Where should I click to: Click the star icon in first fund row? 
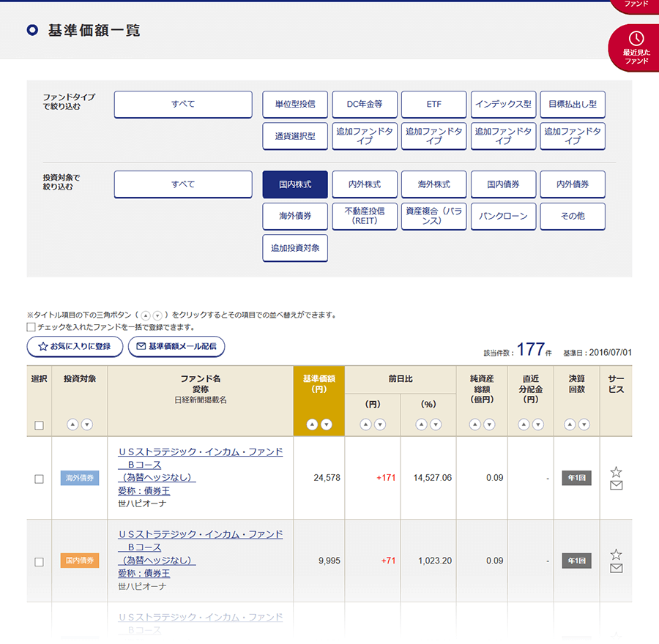click(x=616, y=472)
